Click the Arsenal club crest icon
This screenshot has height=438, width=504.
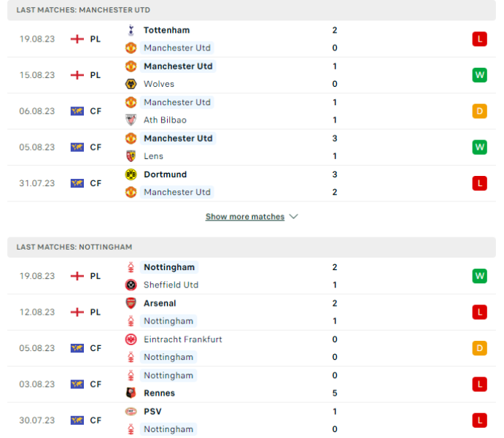131,303
